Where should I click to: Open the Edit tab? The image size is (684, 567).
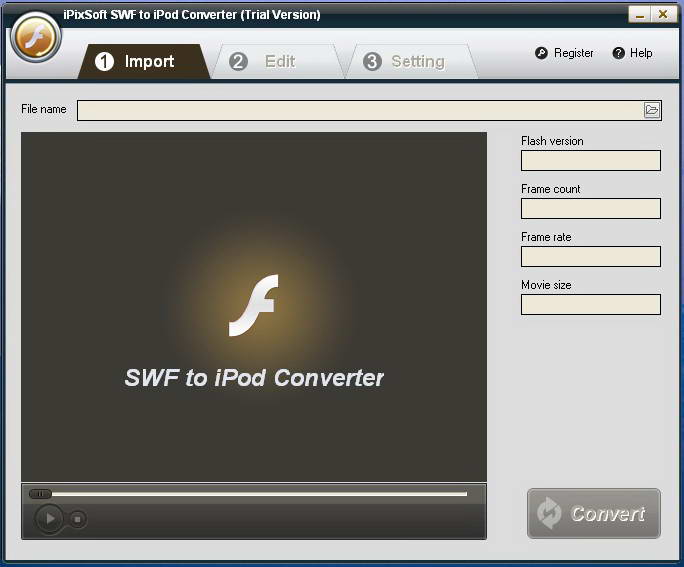[277, 61]
